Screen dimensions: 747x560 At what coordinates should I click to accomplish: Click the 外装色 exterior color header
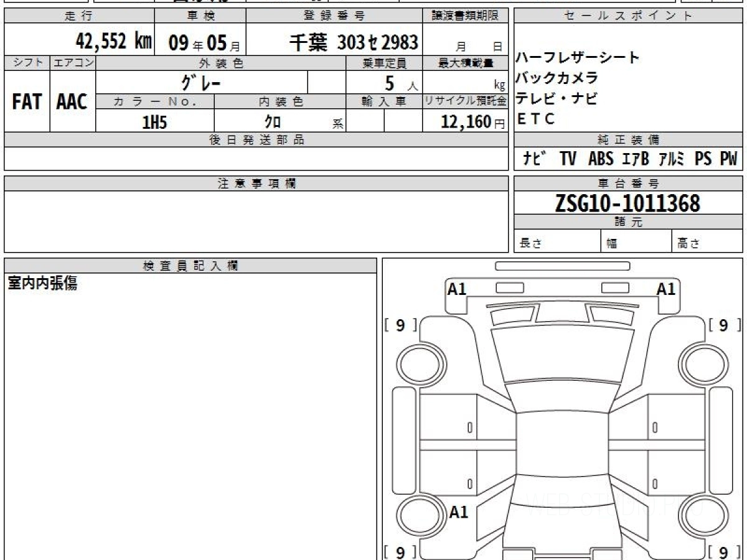221,63
